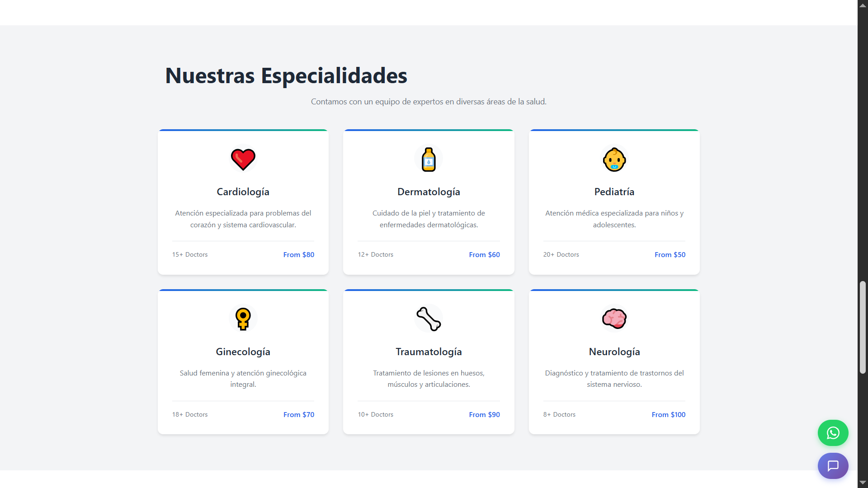Click the Neurología heading
Image resolution: width=868 pixels, height=488 pixels.
[x=614, y=352]
